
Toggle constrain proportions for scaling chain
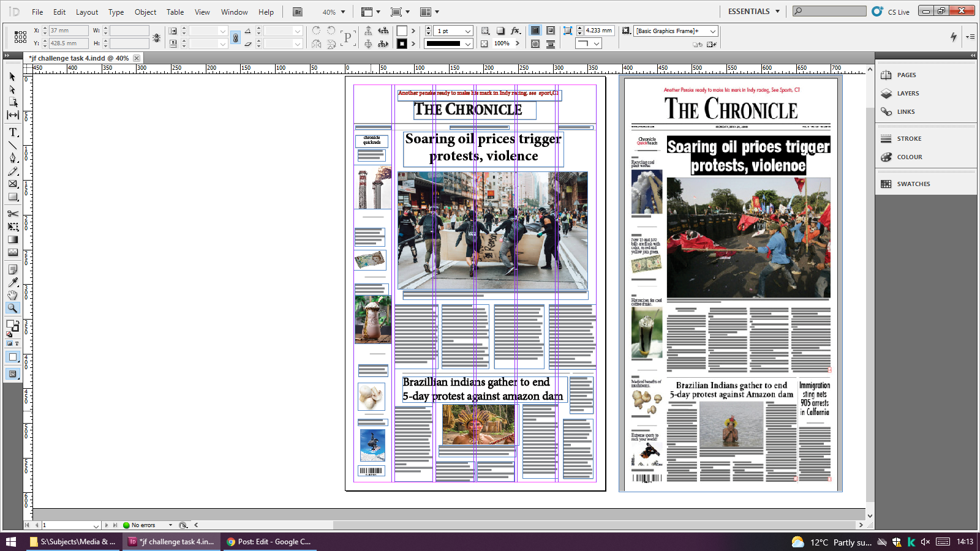coord(235,37)
